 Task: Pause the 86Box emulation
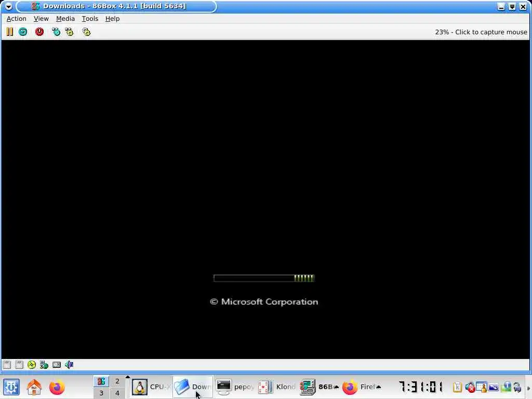9,32
